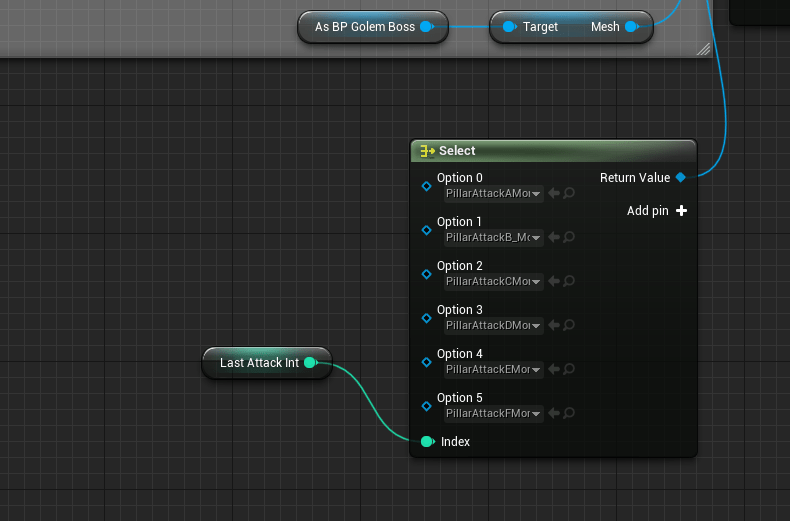
Task: Click the use-selected-asset arrow for Option 4
Action: click(554, 370)
